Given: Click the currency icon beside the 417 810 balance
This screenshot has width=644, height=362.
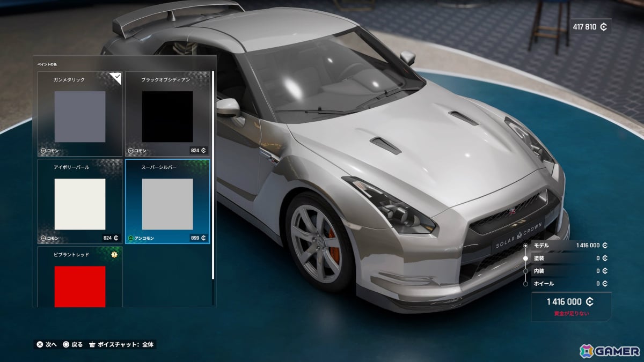Looking at the screenshot, I should tap(604, 27).
